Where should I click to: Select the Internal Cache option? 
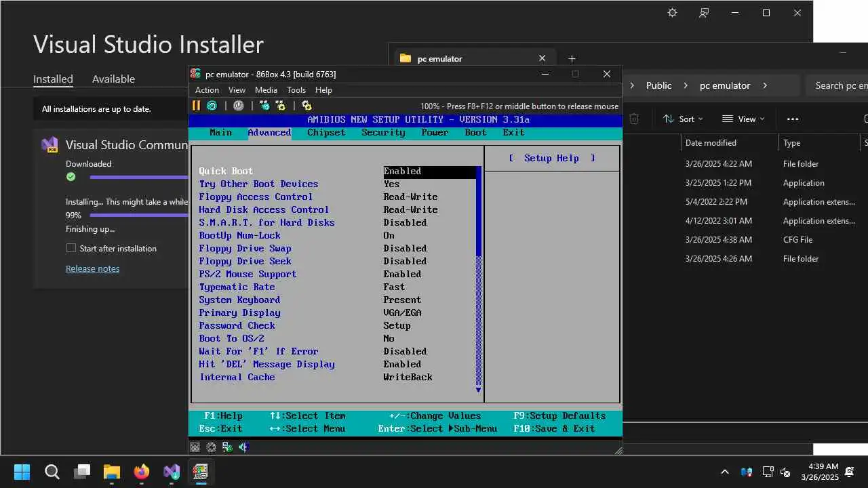click(x=237, y=377)
